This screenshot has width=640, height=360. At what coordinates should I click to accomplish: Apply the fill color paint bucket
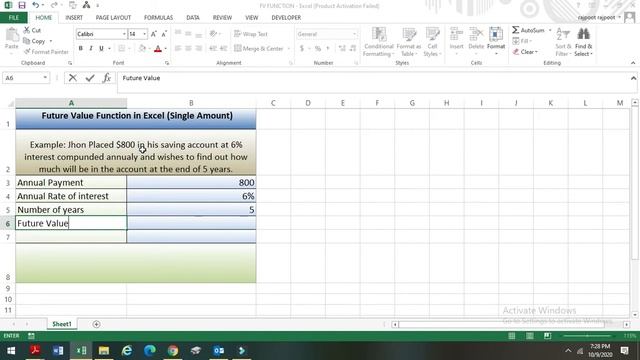point(142,49)
